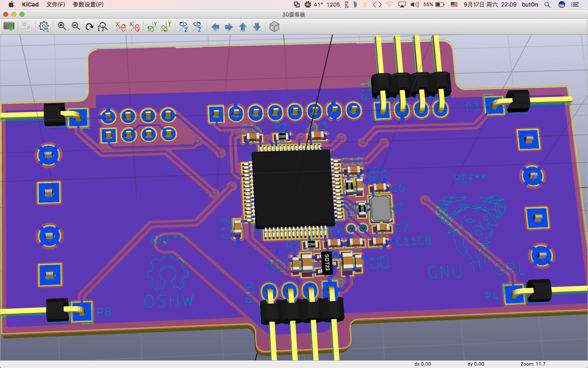Open 3D display options gear

coord(44,27)
